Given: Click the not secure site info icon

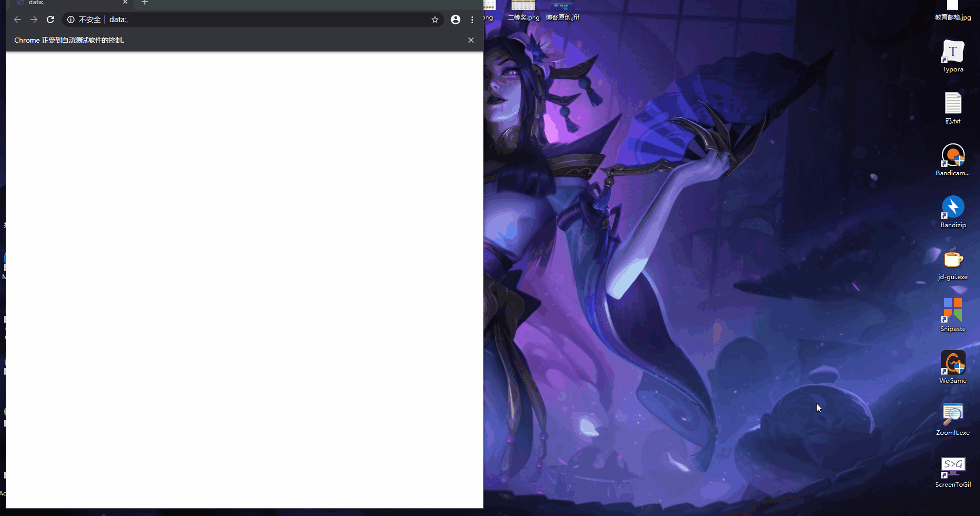Looking at the screenshot, I should point(71,20).
